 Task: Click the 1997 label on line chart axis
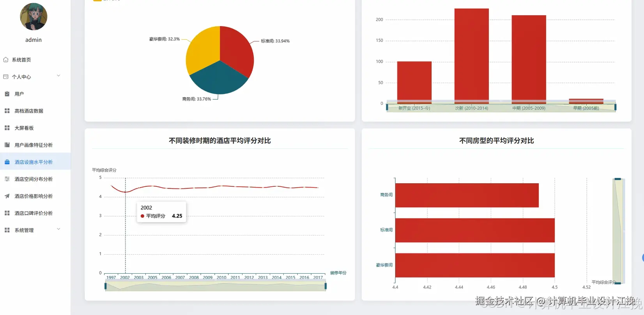click(x=111, y=278)
